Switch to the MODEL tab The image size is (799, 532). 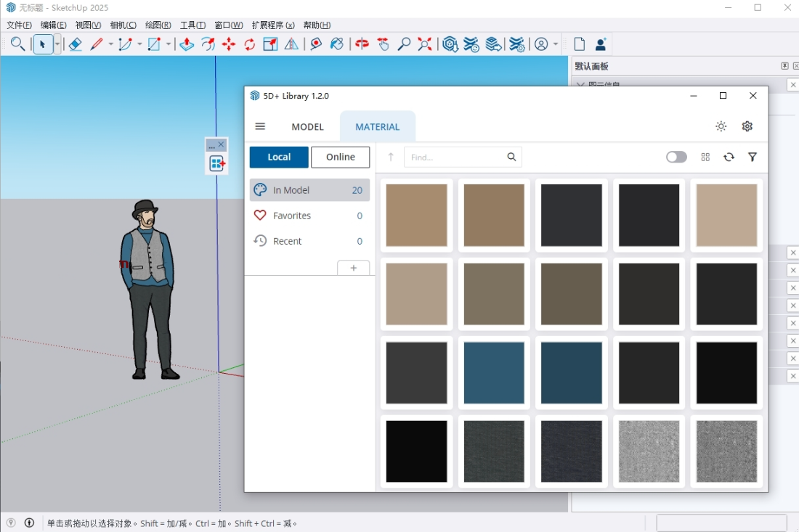(307, 126)
